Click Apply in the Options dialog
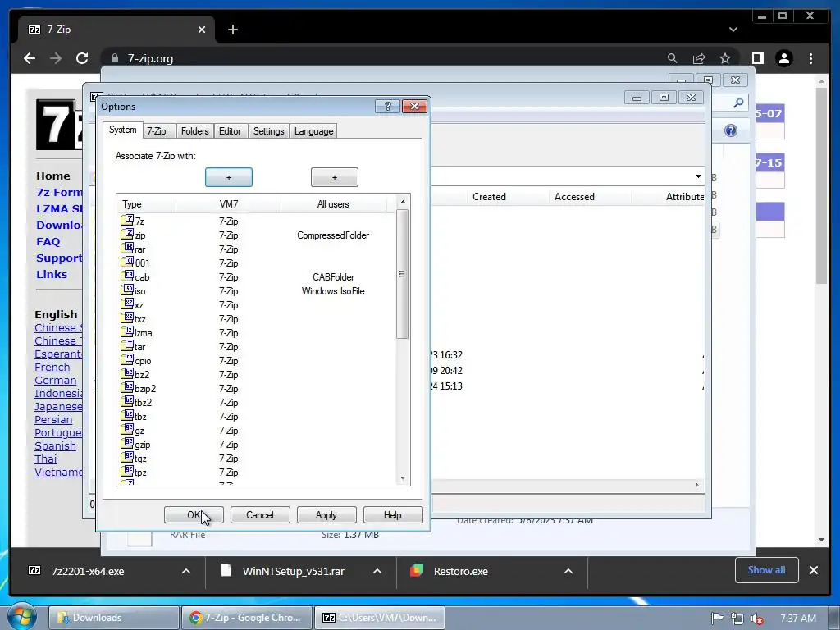The height and width of the screenshot is (630, 840). point(326,515)
